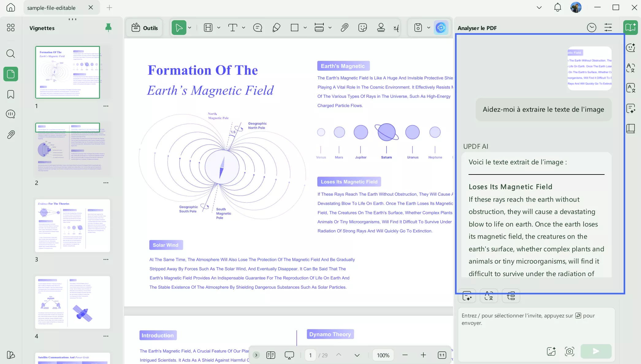Expand the text tool dropdown arrow
Viewport: 641px width, 364px height.
tap(243, 28)
